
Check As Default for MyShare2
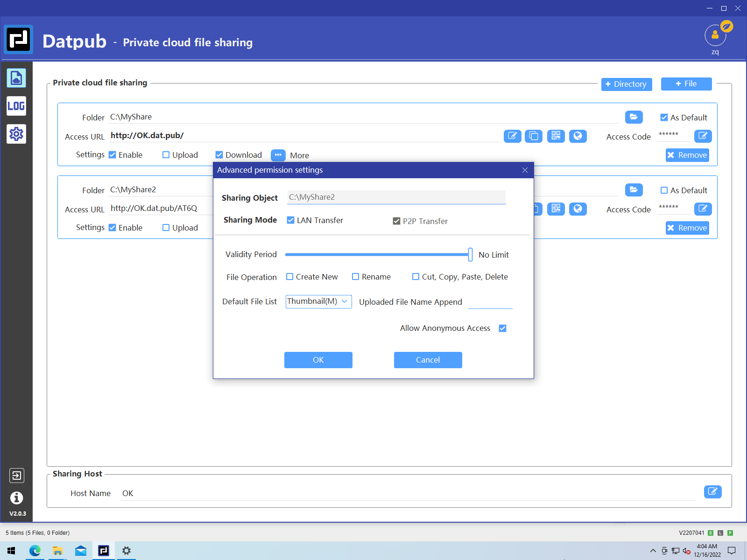(x=664, y=190)
